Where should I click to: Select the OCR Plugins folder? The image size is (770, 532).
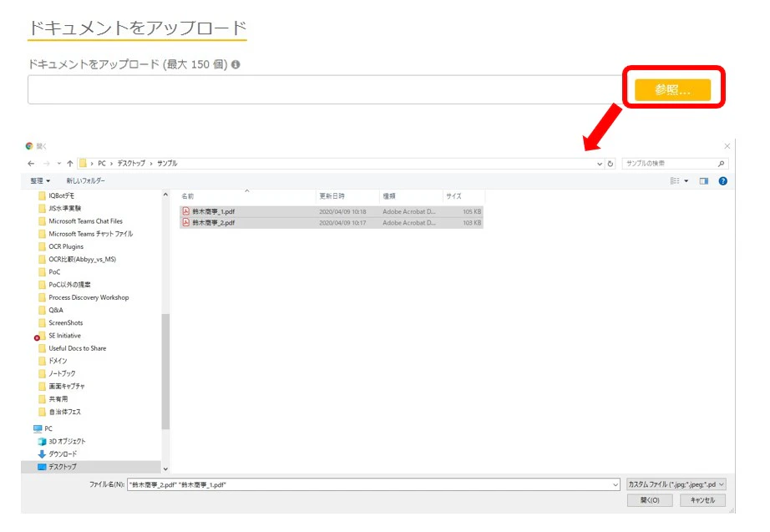pos(66,246)
